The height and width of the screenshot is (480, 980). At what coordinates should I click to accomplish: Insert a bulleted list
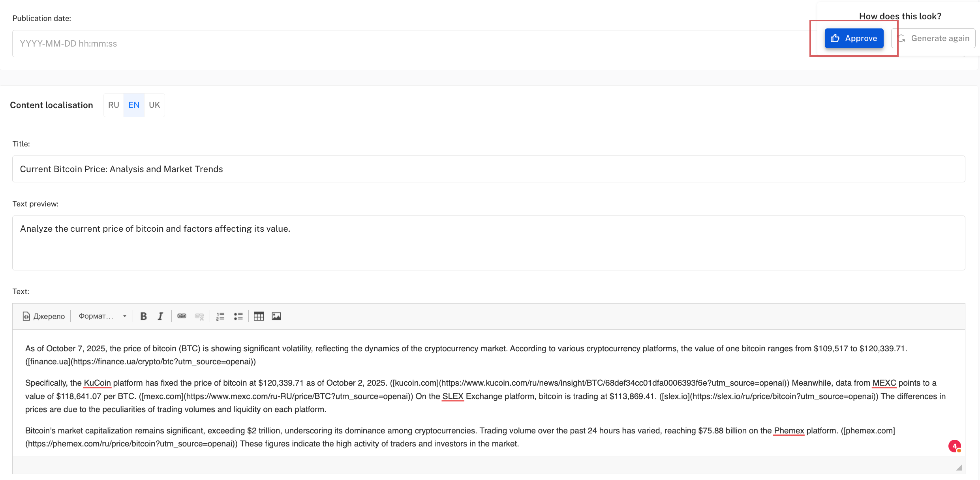[238, 316]
